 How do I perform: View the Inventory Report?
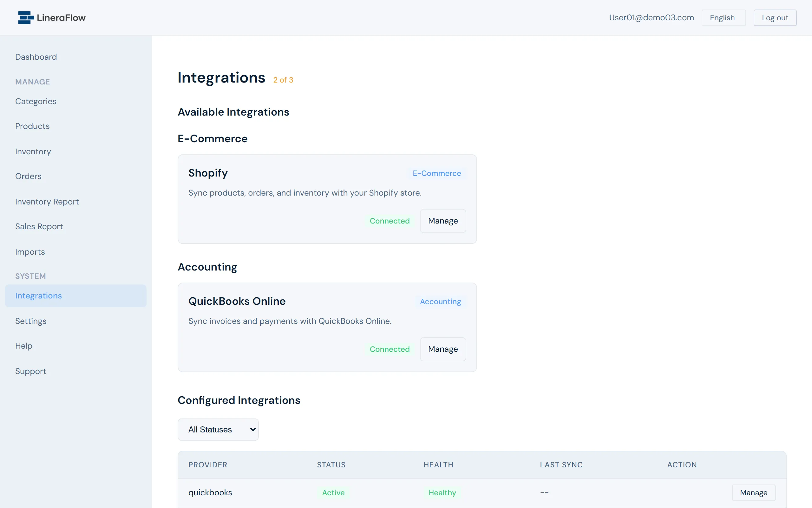(x=47, y=202)
